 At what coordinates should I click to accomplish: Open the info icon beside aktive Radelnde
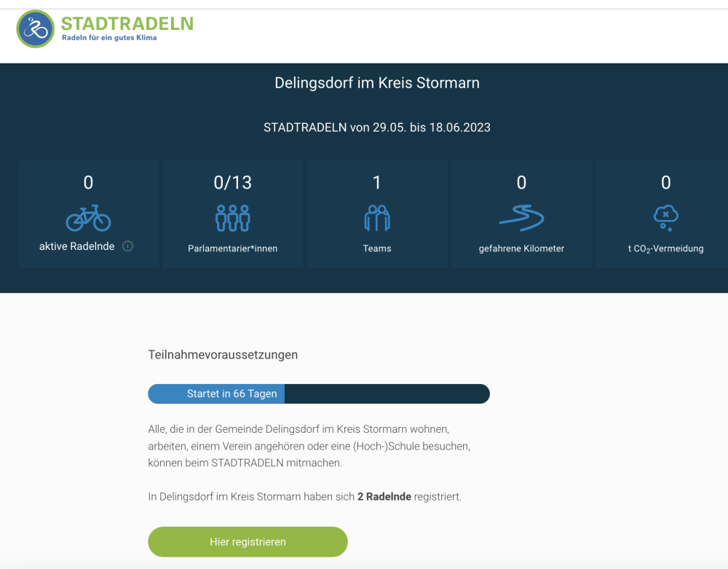[x=127, y=246]
